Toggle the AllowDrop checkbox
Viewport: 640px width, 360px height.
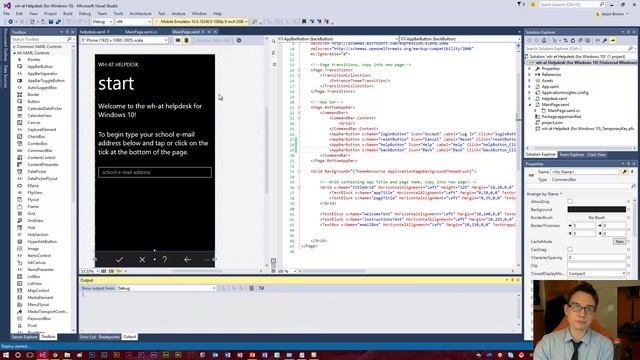570,202
